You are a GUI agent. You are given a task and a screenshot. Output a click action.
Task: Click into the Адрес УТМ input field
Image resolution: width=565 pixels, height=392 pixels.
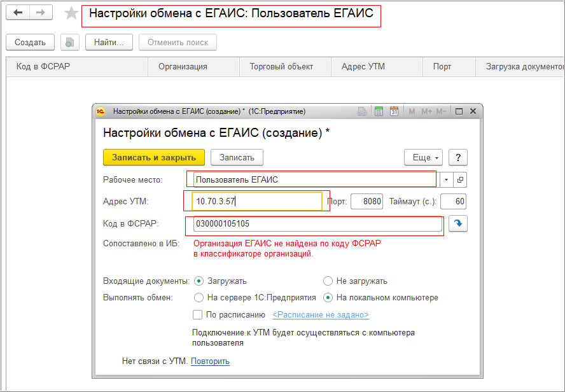pyautogui.click(x=257, y=201)
